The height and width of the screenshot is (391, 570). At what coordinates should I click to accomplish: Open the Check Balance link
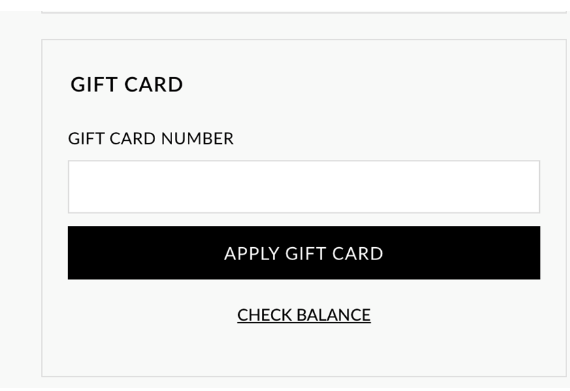coord(304,315)
